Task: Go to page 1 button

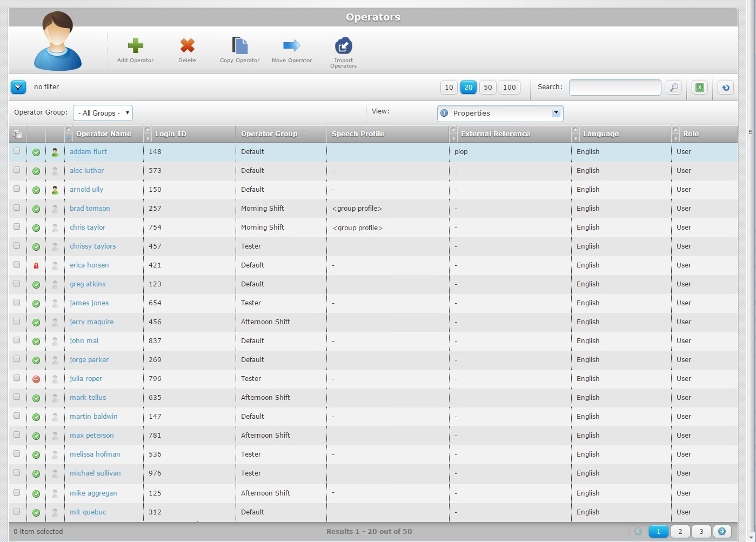Action: 659,532
